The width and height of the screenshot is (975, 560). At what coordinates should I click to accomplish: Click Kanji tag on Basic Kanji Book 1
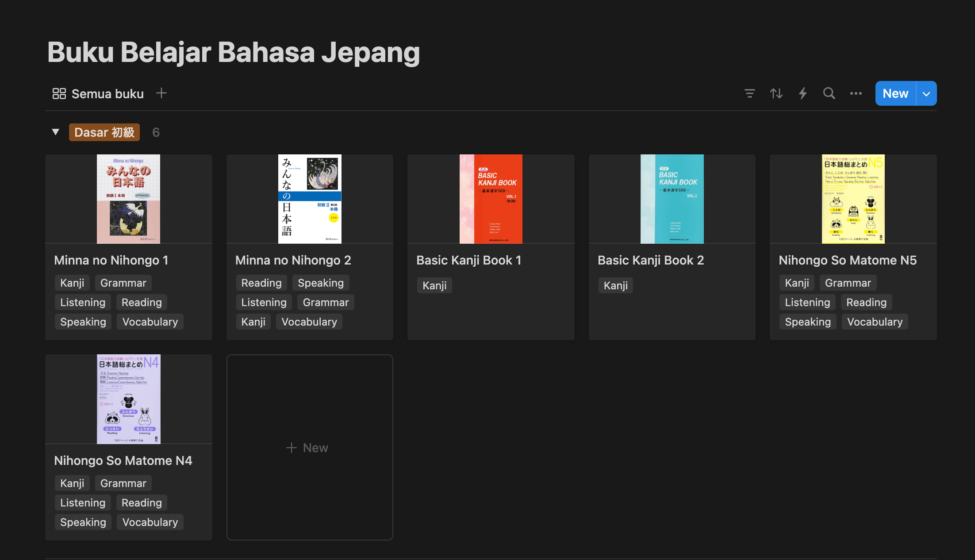point(434,285)
